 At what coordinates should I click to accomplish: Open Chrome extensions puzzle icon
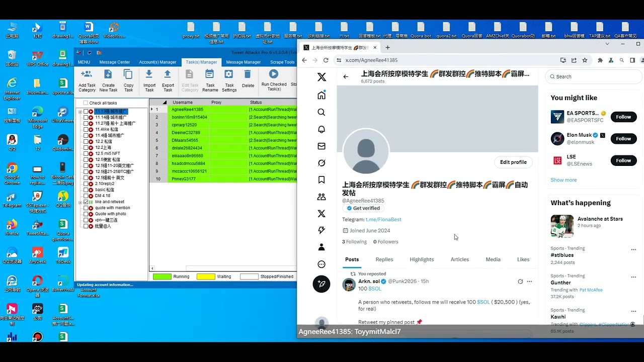point(600,60)
